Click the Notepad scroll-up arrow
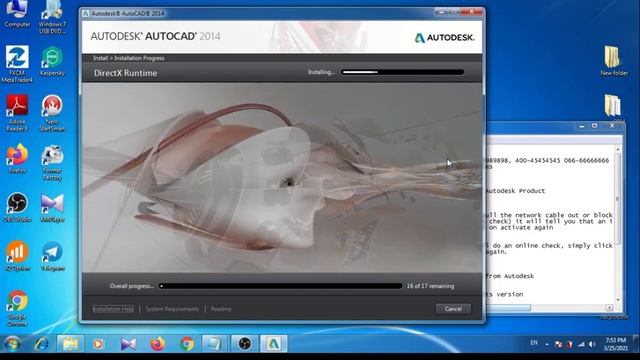This screenshot has height=360, width=640. click(x=618, y=149)
